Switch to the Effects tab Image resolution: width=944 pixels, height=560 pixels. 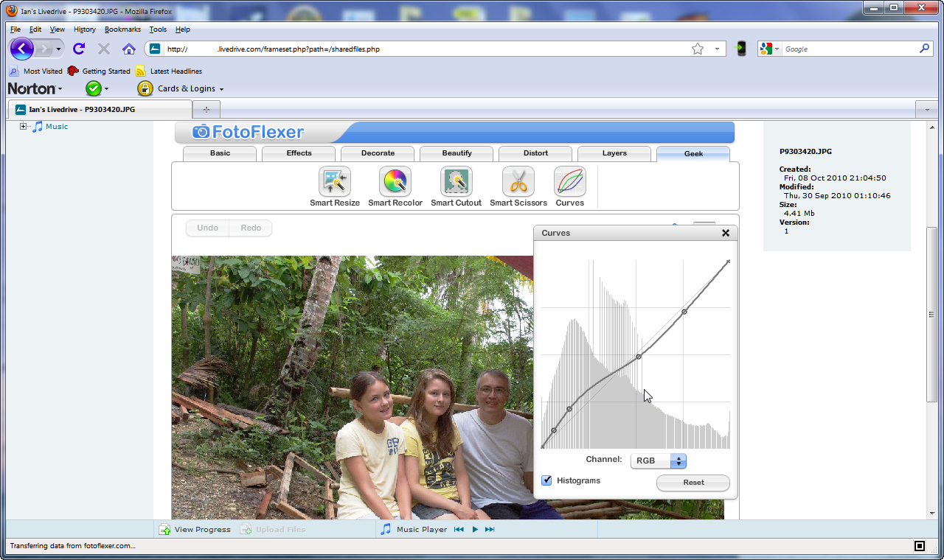299,153
